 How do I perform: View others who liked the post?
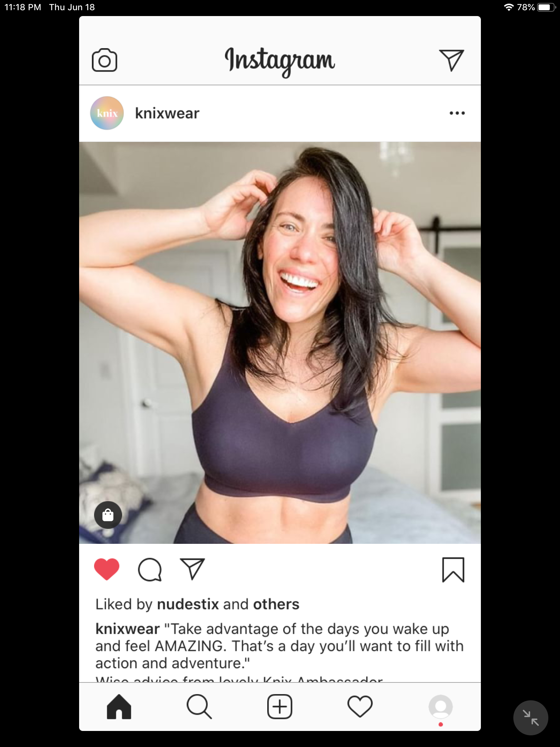click(276, 604)
